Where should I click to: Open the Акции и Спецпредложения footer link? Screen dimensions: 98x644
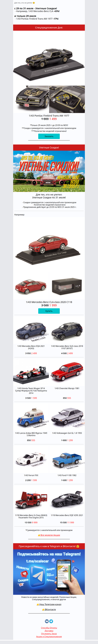pyautogui.click(x=49, y=637)
